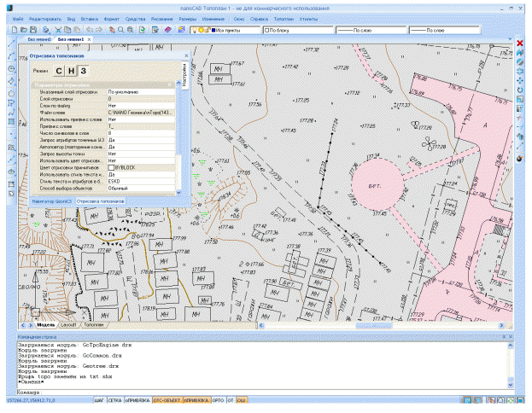Open the Файл menu
Viewport: 532px width, 413px height.
tap(18, 20)
